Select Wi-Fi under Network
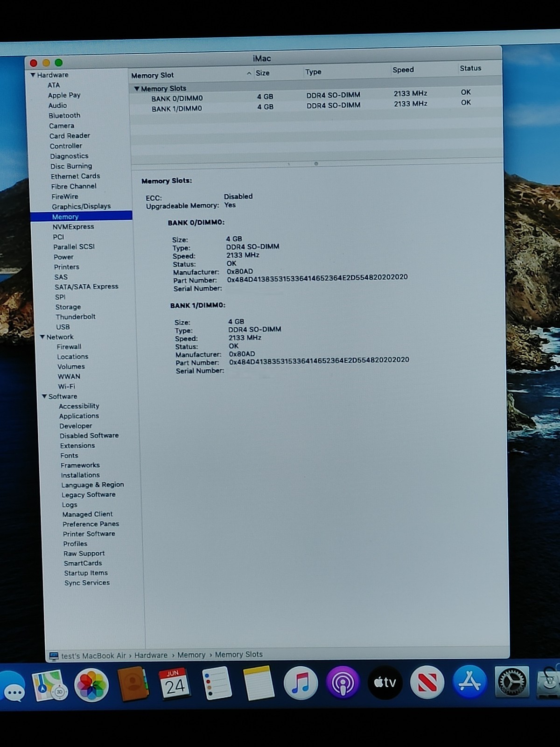560x747 pixels. [66, 387]
